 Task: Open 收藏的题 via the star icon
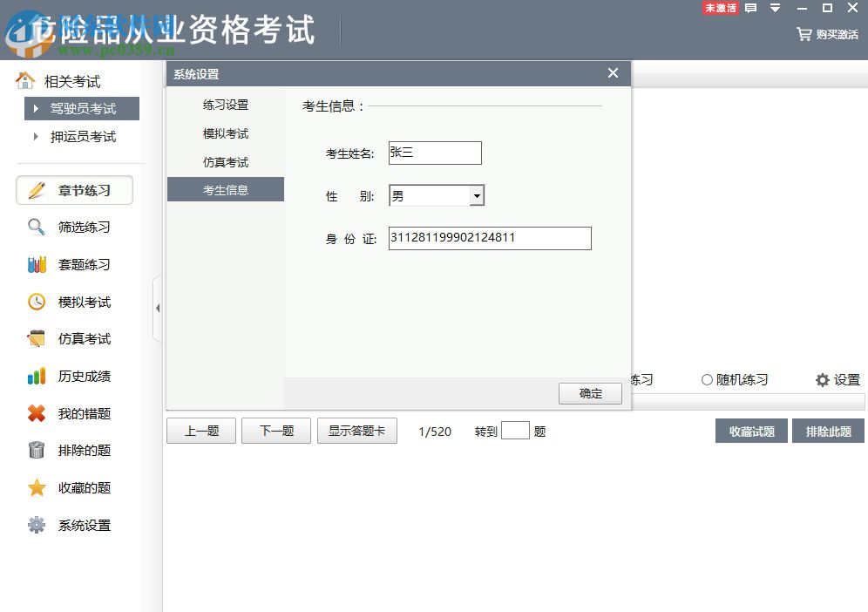tap(35, 487)
